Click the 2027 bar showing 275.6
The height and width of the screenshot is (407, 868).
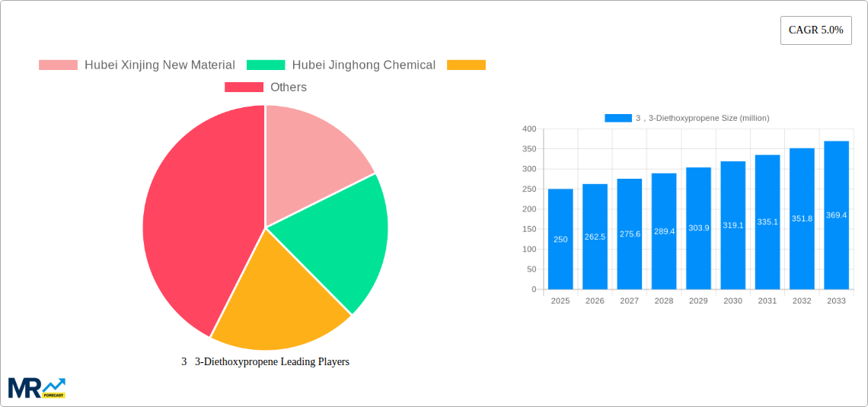pyautogui.click(x=630, y=234)
